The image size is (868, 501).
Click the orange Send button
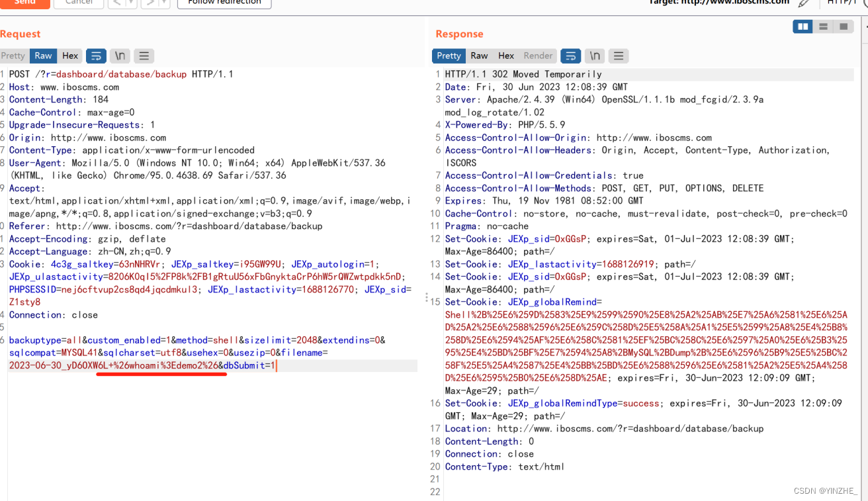pos(25,3)
